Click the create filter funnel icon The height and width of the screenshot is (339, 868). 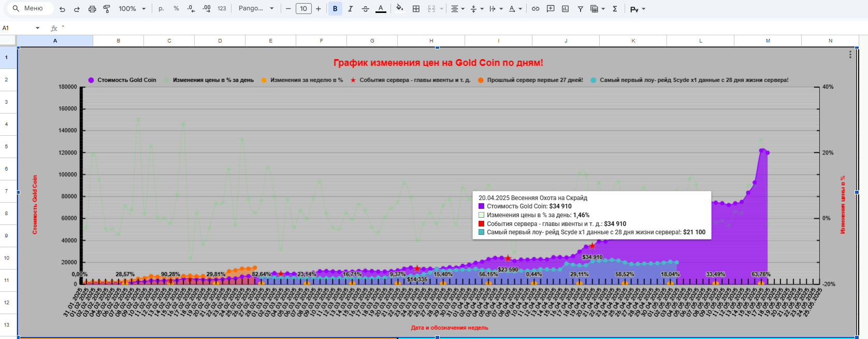[x=580, y=9]
